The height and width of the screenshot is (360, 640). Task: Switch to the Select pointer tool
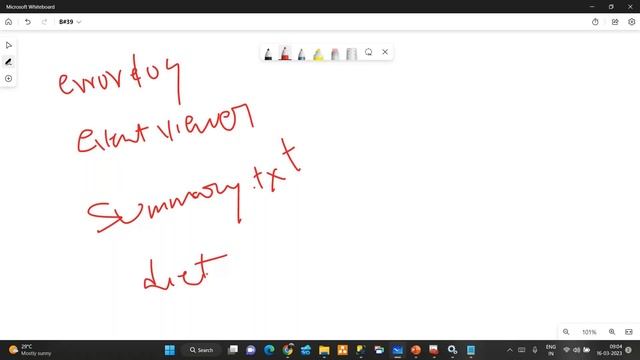9,45
